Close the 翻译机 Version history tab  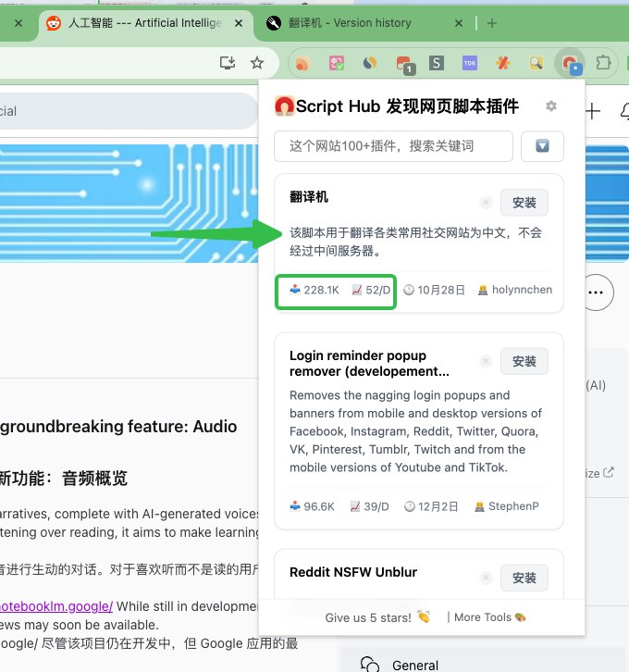459,23
